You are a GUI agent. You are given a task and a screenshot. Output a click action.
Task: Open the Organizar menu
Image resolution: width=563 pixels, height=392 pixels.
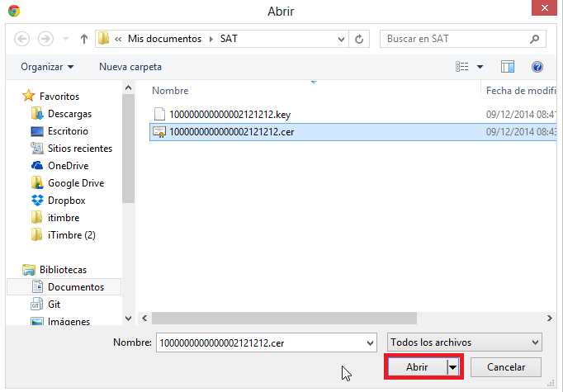(47, 66)
